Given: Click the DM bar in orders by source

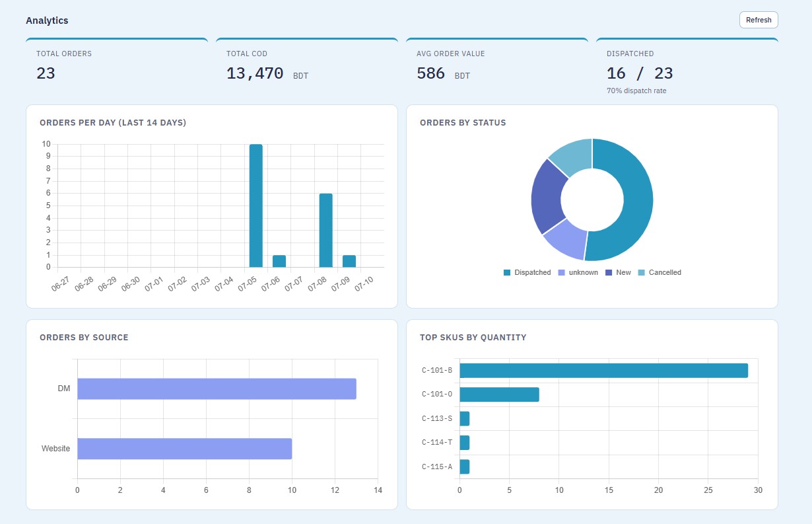Looking at the screenshot, I should coord(217,389).
